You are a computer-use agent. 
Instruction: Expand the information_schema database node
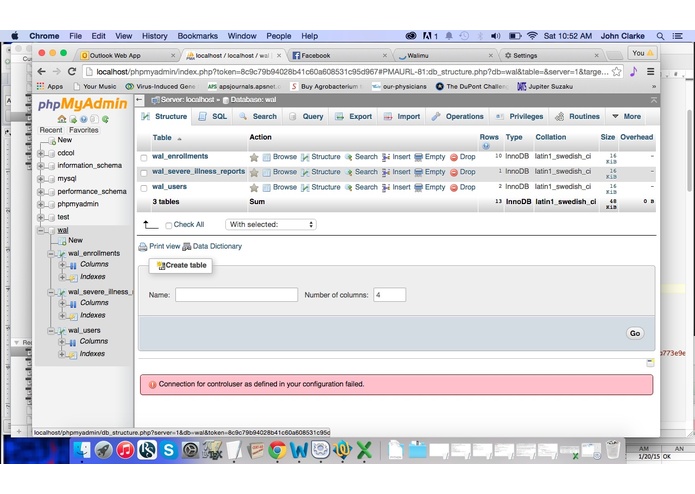pos(41,166)
